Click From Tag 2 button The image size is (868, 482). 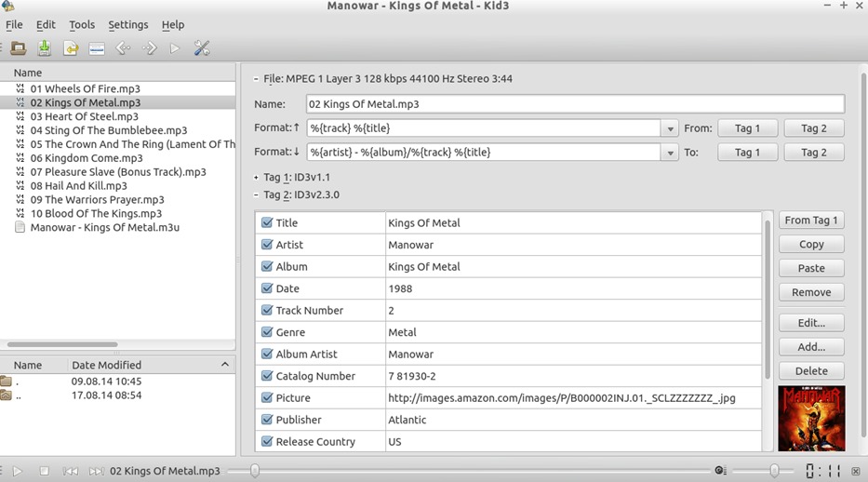click(814, 128)
